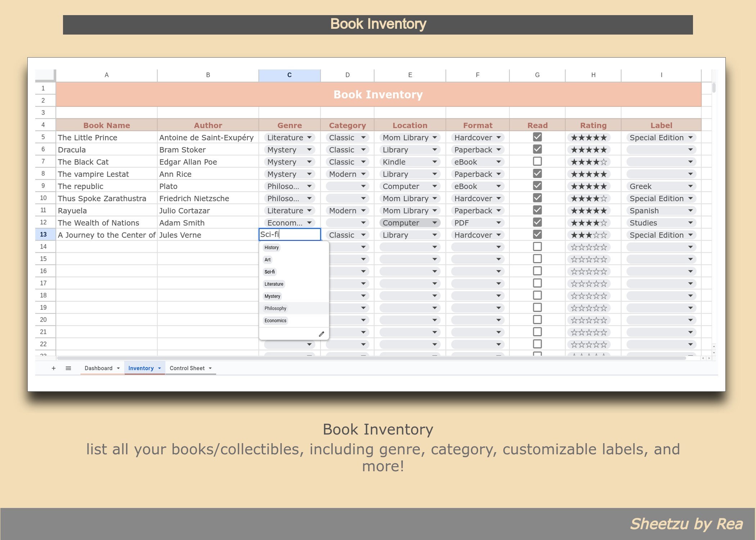Click the star rating for Thus Spoke Zarathustra

[x=589, y=198]
